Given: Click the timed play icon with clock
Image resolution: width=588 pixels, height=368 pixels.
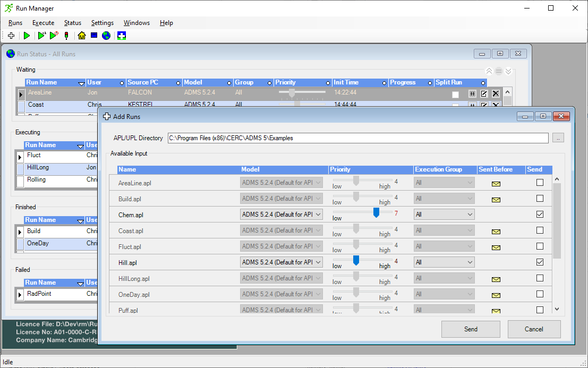Looking at the screenshot, I should pyautogui.click(x=54, y=36).
